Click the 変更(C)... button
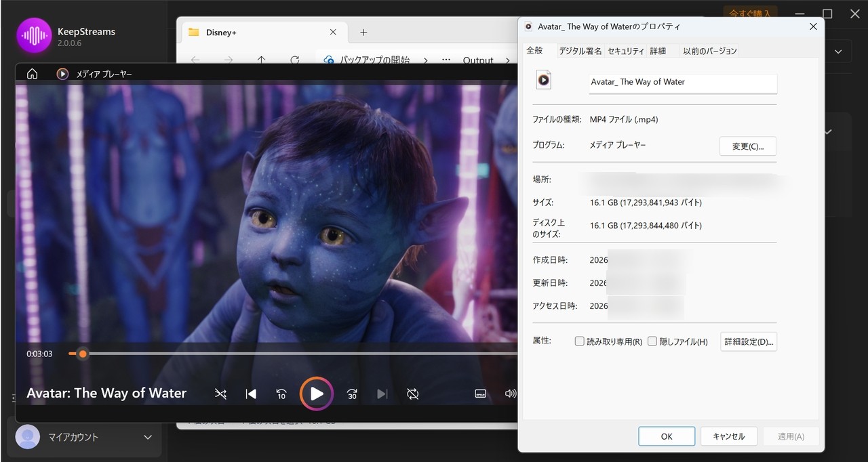 [747, 146]
